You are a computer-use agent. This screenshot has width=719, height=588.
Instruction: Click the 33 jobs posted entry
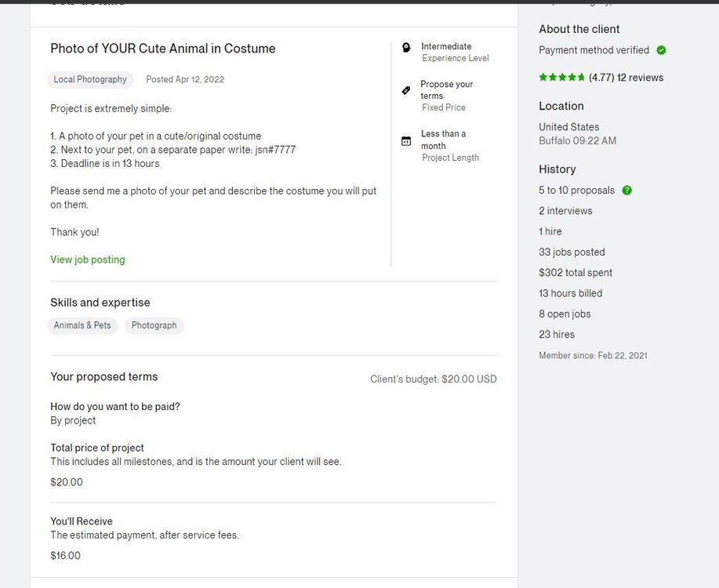point(572,252)
